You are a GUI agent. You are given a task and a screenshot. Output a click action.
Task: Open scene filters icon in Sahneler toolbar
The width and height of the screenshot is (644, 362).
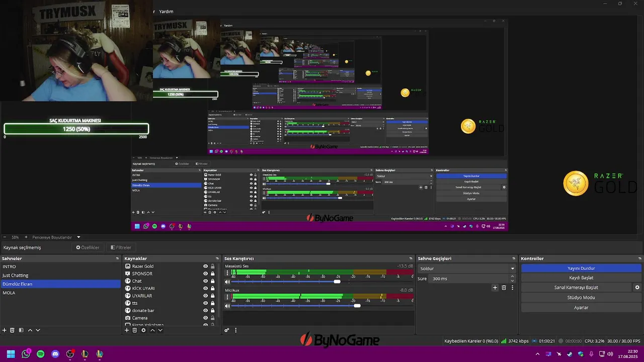click(x=21, y=330)
